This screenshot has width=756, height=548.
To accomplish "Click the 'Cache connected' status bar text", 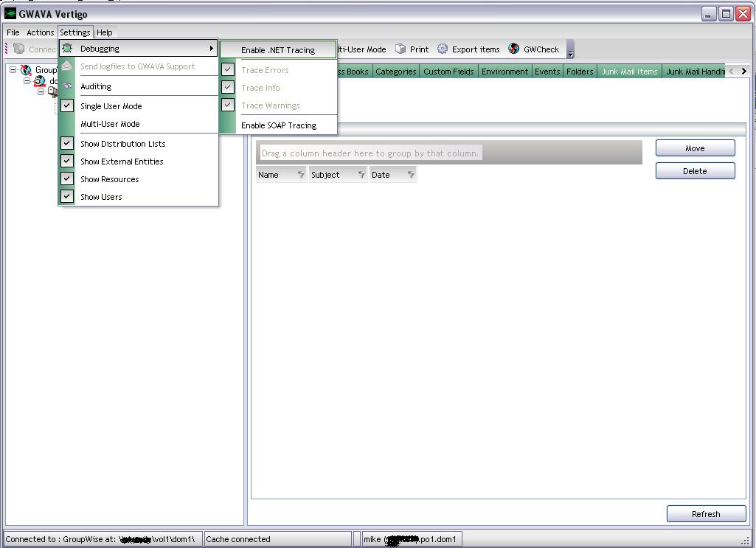I will [238, 539].
